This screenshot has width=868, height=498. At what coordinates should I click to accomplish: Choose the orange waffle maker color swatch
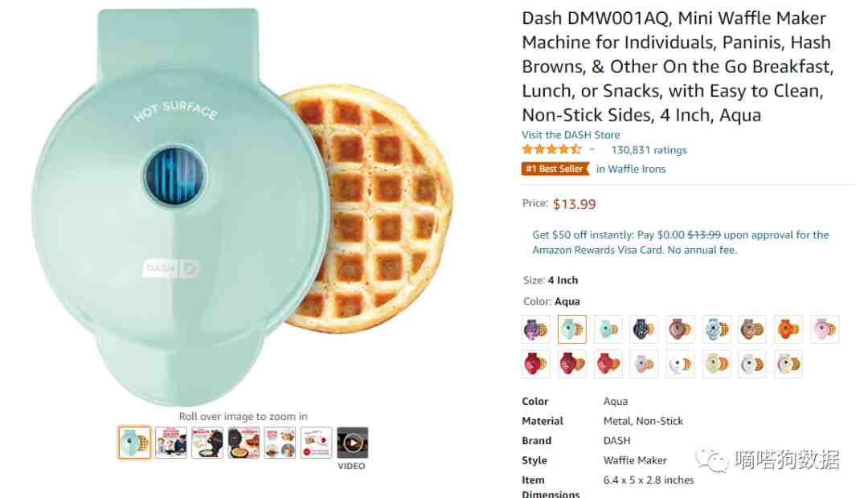(788, 329)
